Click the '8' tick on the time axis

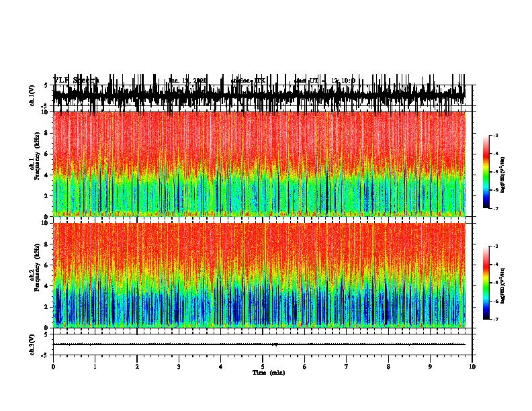(388, 367)
